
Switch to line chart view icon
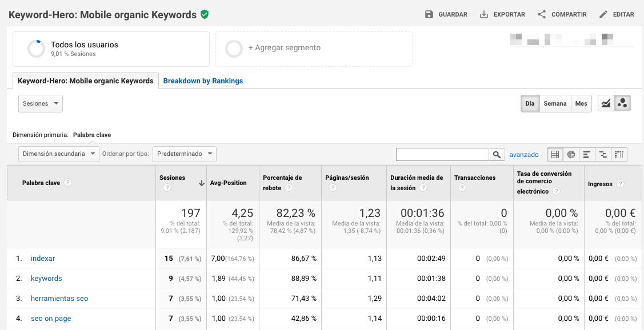(x=606, y=103)
